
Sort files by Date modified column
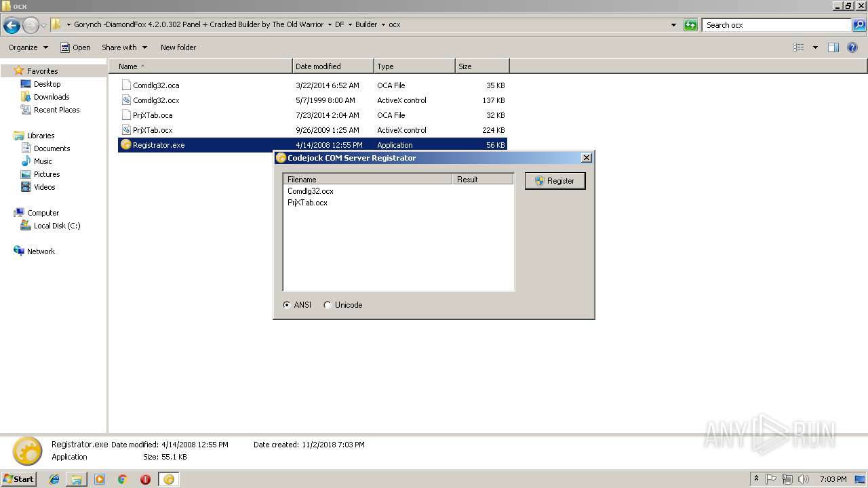(333, 66)
